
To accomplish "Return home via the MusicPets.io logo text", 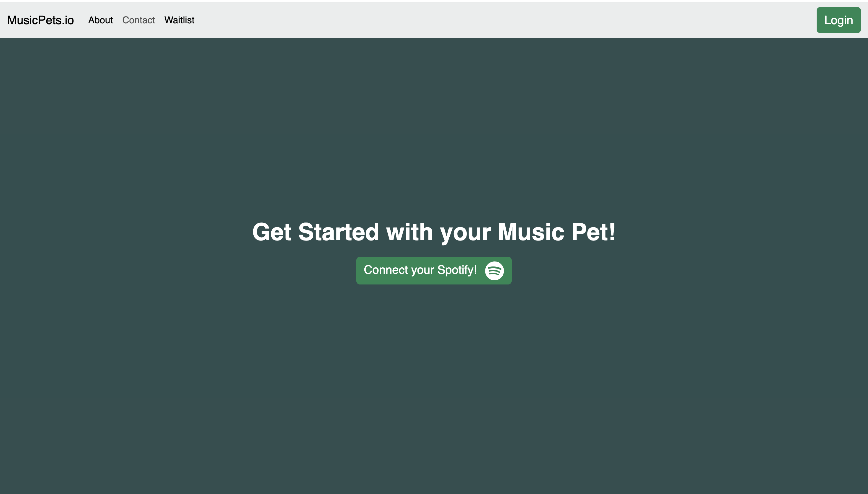I will click(x=40, y=20).
